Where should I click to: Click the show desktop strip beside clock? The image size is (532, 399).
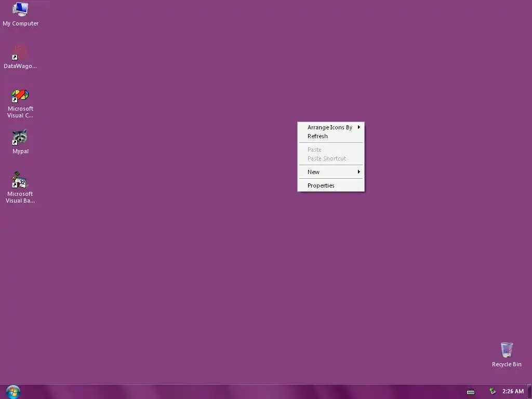pyautogui.click(x=529, y=392)
